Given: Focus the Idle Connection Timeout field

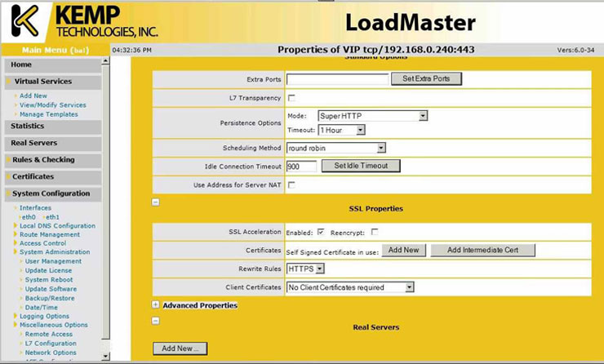Looking at the screenshot, I should pyautogui.click(x=302, y=166).
